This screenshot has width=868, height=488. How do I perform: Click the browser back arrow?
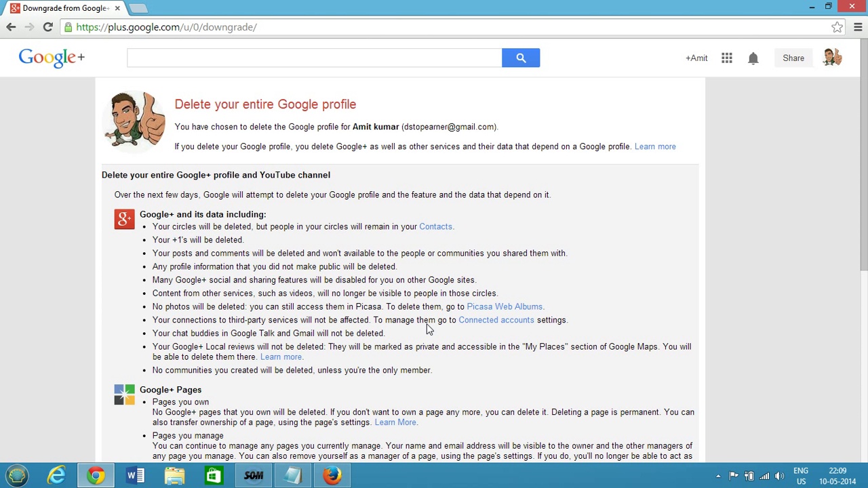pos(11,27)
